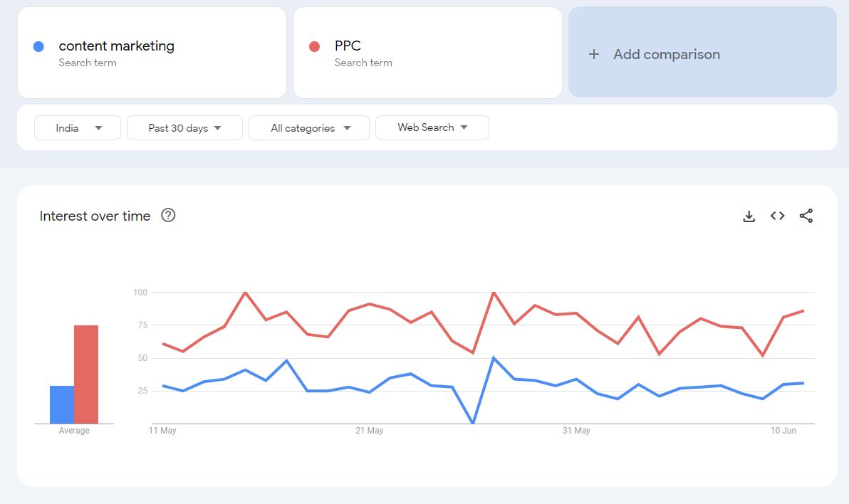This screenshot has height=504, width=849.
Task: Click the blue average bar below the chart
Action: click(x=60, y=402)
